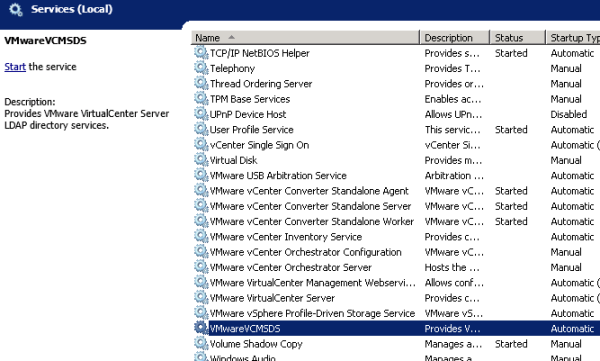Select Volume Shadow Copy service name
Screen dimensions: 600x361
click(x=256, y=344)
